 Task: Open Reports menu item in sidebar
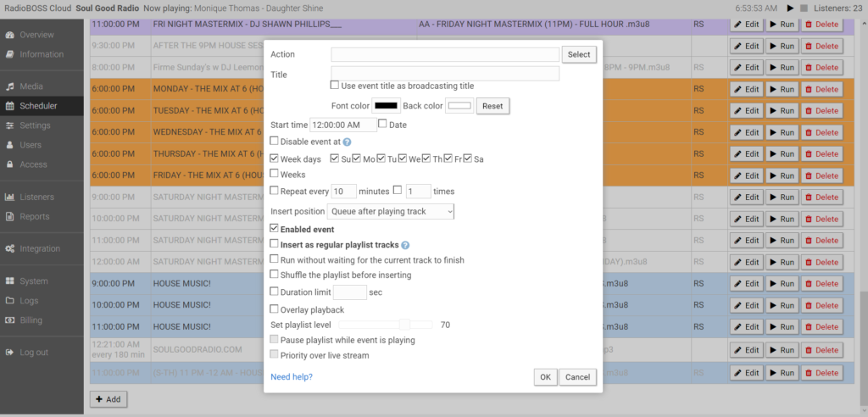click(35, 217)
